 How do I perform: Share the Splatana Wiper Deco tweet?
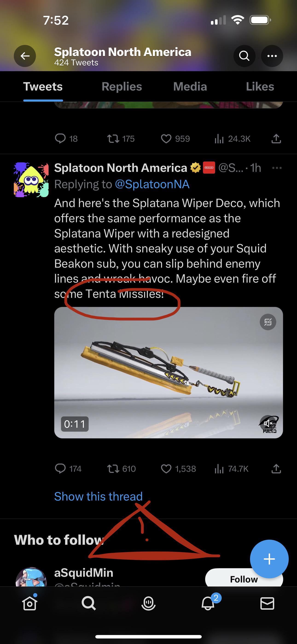pos(276,469)
